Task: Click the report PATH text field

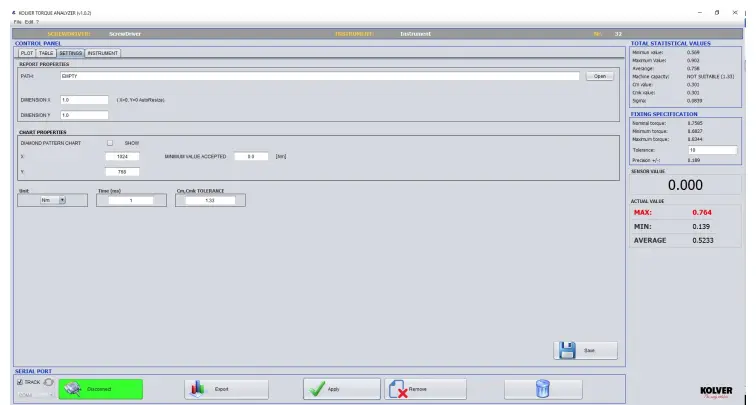Action: pos(320,76)
